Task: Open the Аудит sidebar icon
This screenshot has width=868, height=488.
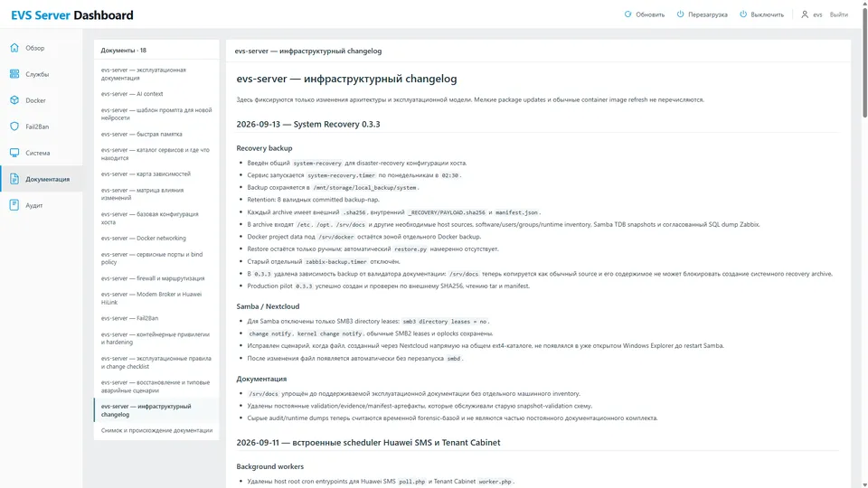Action: coord(14,205)
